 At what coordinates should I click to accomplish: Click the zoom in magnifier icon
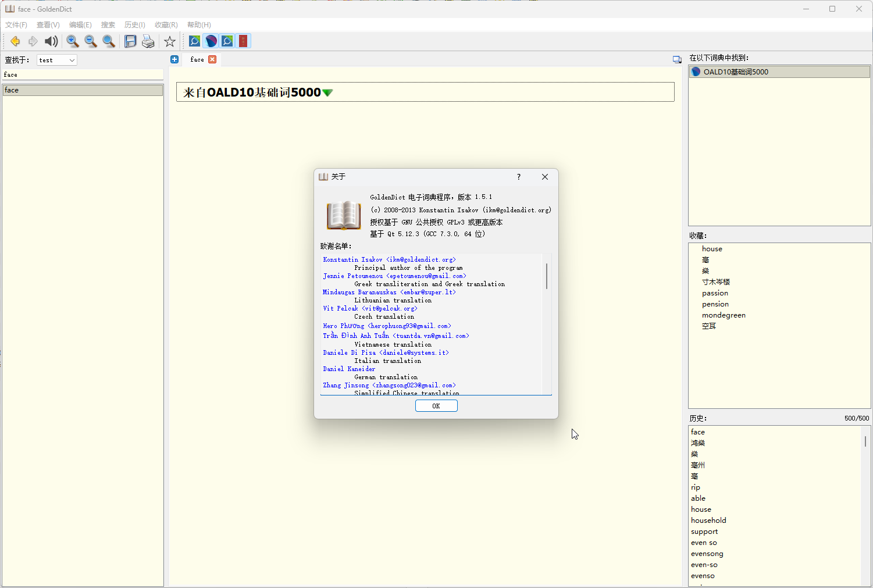[x=72, y=41]
